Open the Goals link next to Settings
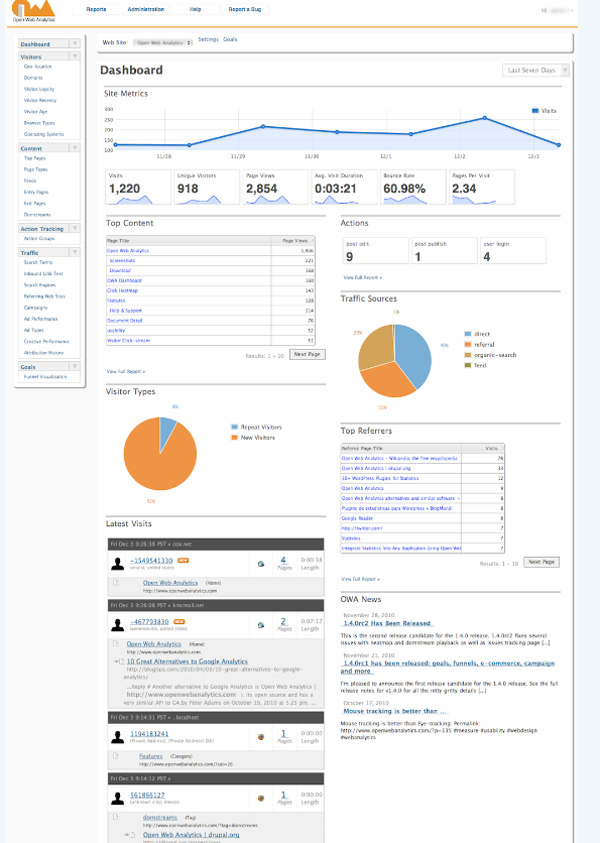 click(230, 38)
